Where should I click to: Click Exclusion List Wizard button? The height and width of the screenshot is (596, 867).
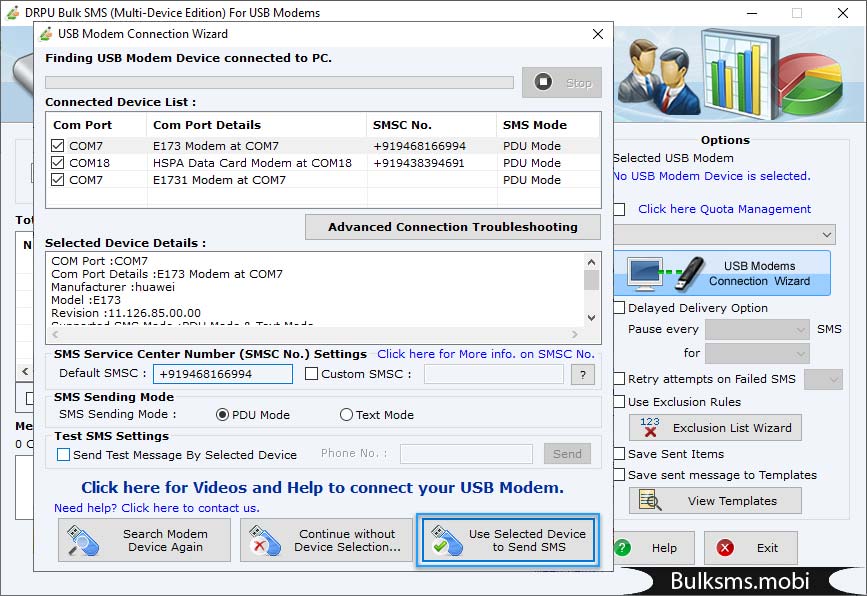715,427
